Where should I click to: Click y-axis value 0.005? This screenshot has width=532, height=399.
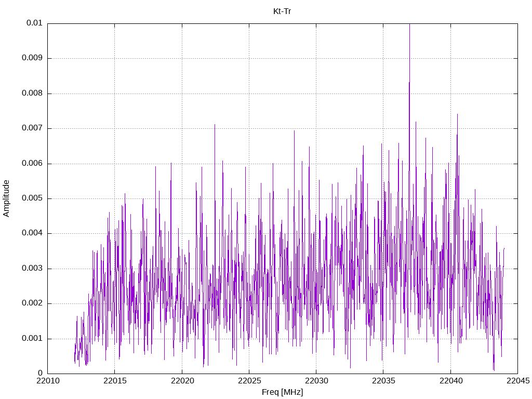pos(32,198)
